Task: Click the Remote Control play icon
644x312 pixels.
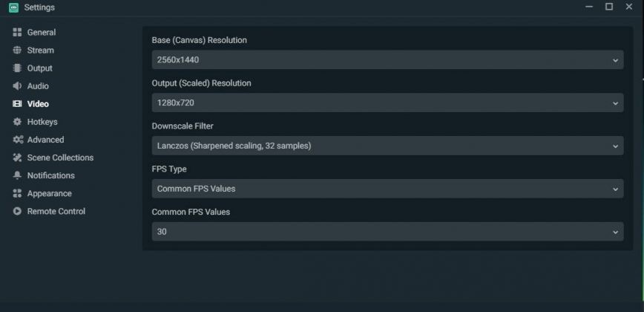Action: (17, 212)
